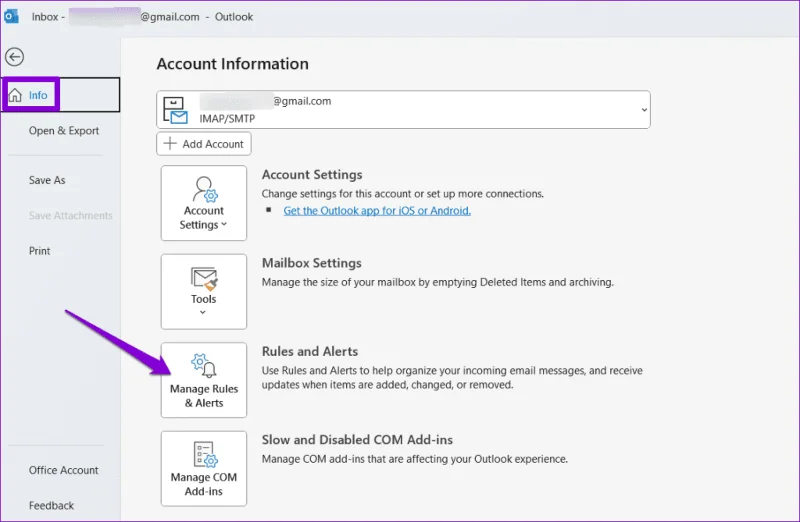Screen dimensions: 800x522
Task: Follow the Get Outlook app for iOS link
Action: coord(377,210)
